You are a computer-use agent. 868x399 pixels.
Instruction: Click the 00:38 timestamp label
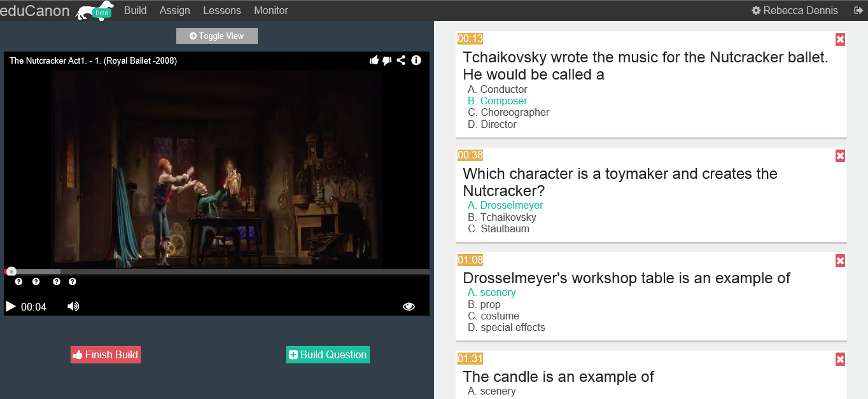pyautogui.click(x=470, y=155)
